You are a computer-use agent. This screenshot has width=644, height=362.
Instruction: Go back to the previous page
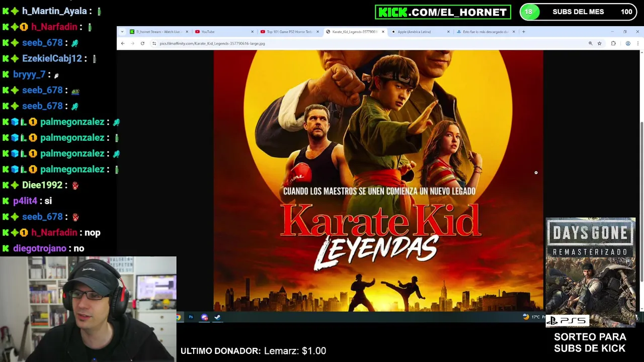[x=122, y=43]
